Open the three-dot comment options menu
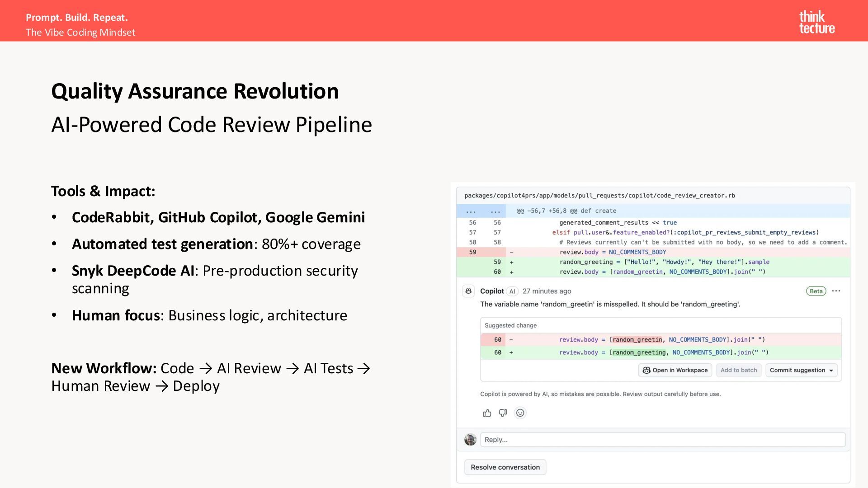Viewport: 868px width, 488px height. point(836,291)
